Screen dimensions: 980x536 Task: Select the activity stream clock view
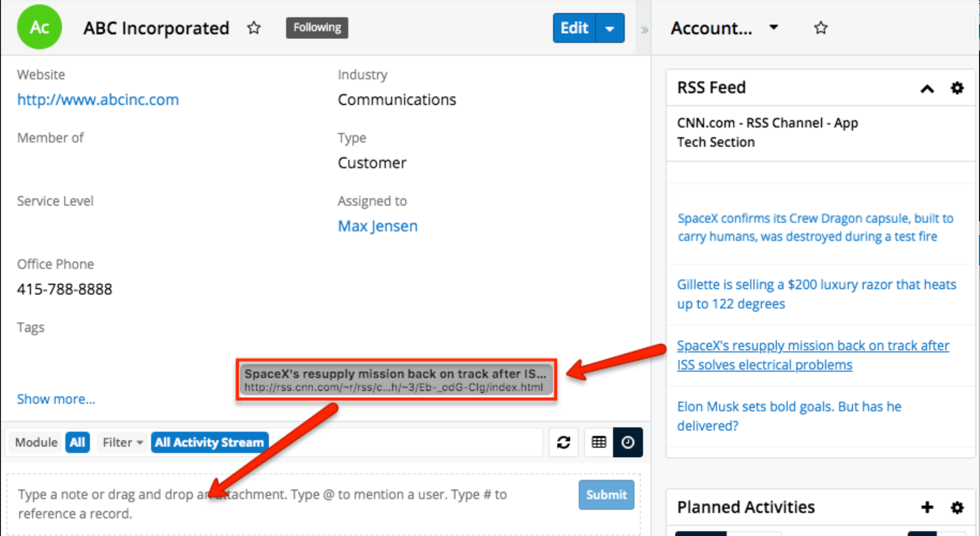click(628, 442)
